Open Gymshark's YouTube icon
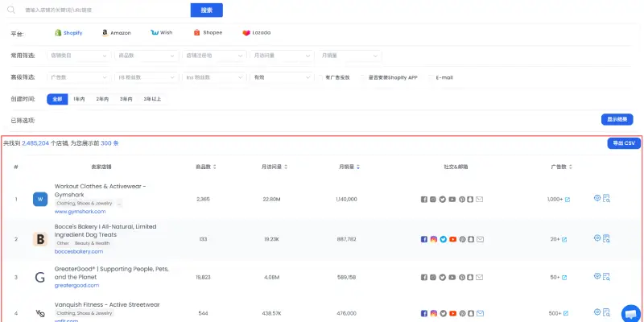Viewport: 644px width, 322px height. coord(452,199)
